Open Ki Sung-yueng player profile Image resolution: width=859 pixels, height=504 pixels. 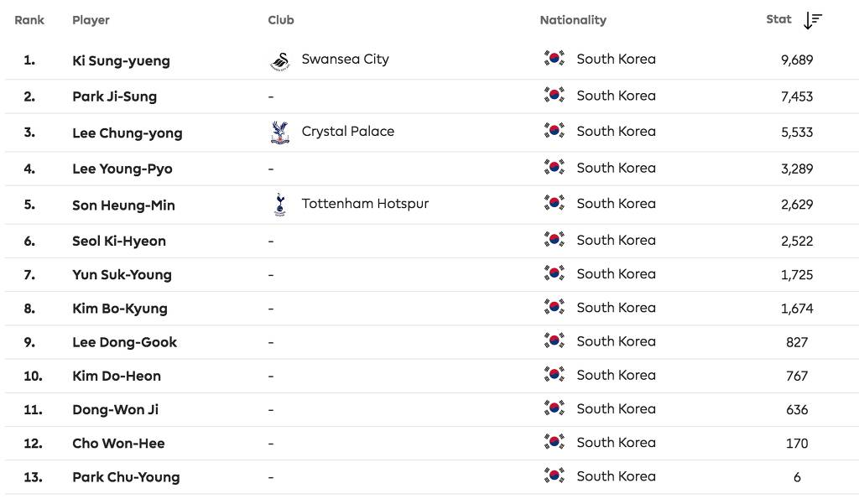121,60
